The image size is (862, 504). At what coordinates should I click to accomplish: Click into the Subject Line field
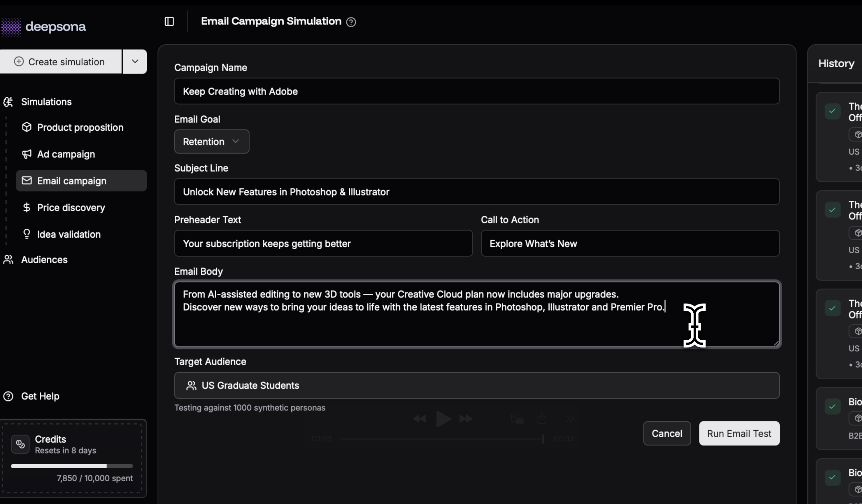[x=476, y=192]
